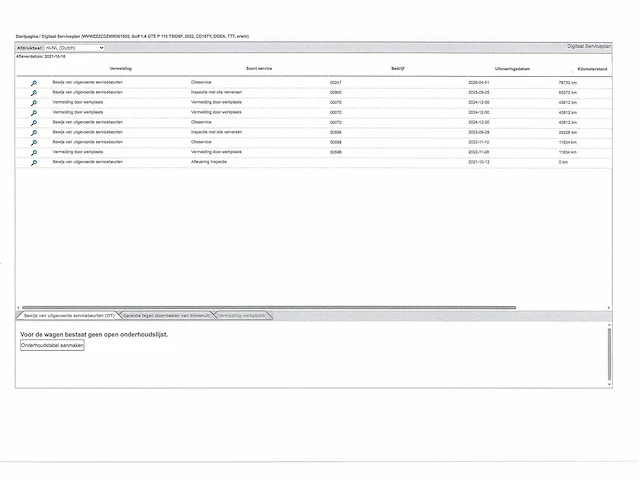Click the date 2022-11-08
The height and width of the screenshot is (480, 640).
(x=478, y=152)
